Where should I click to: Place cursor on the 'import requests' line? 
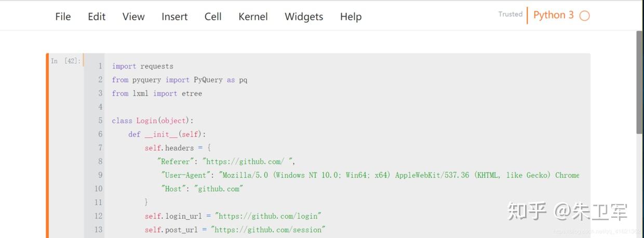click(143, 67)
